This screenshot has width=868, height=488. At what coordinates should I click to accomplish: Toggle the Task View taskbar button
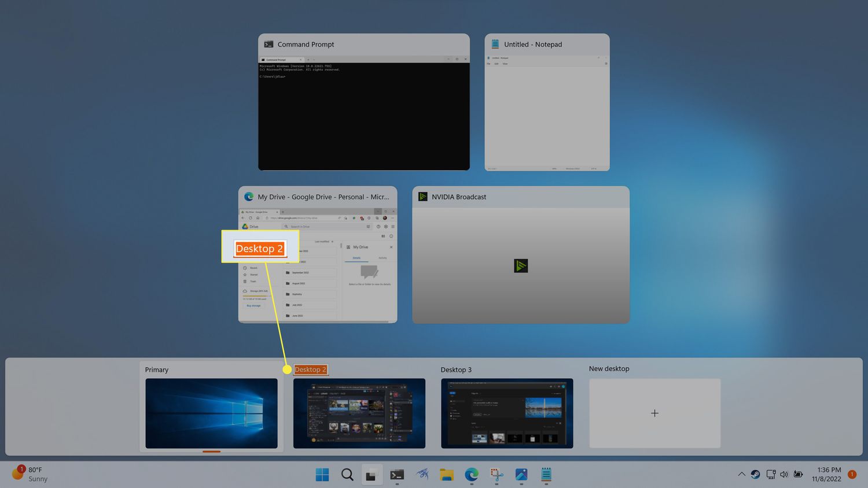pos(372,475)
